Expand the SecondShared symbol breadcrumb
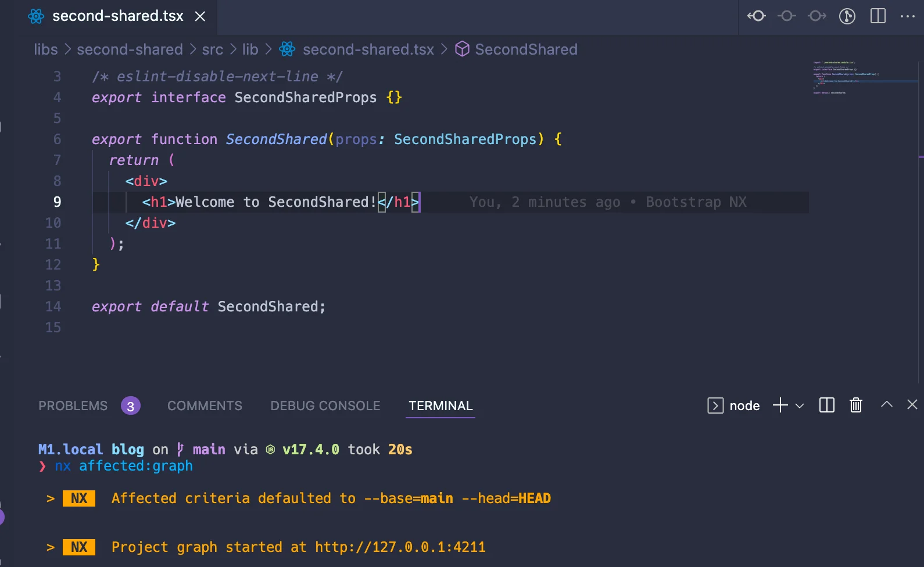 526,49
